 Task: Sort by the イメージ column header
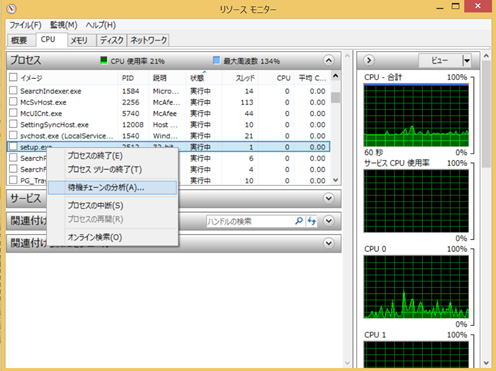(x=31, y=78)
